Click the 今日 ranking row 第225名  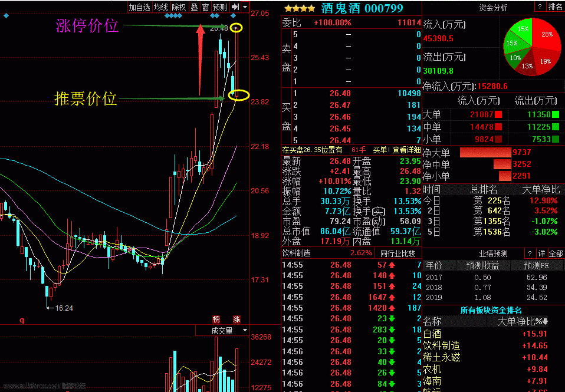pos(492,200)
